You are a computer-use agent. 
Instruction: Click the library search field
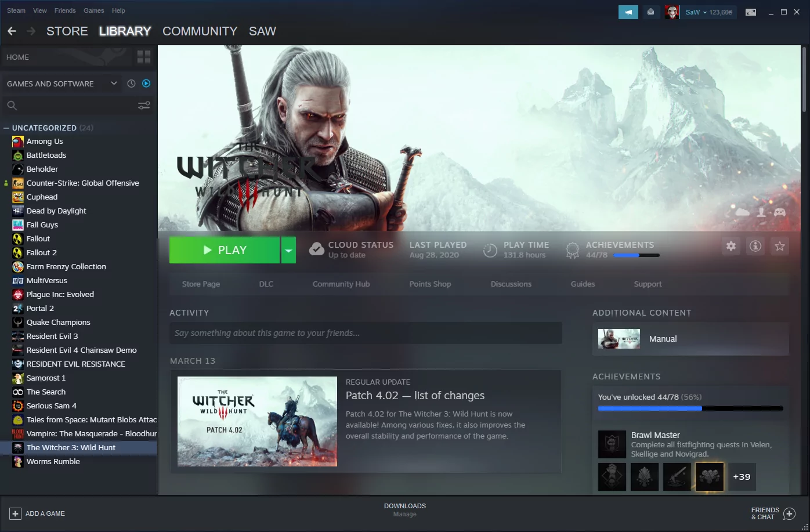78,105
